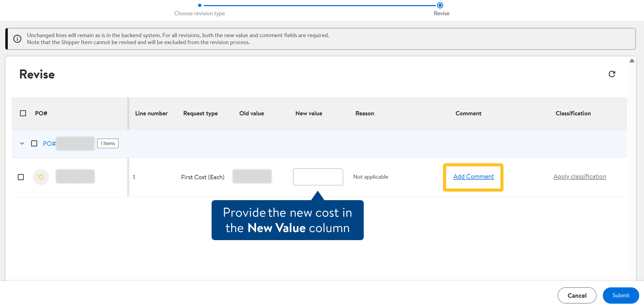The height and width of the screenshot is (305, 644).
Task: Click the 1 Items badge
Action: 108,143
